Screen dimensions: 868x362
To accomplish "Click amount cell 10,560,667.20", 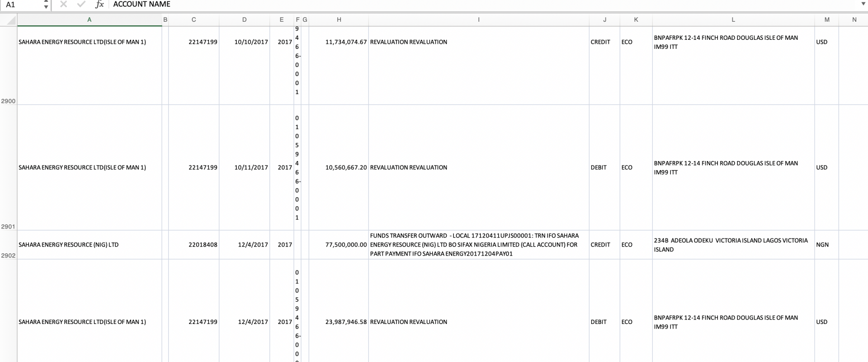I will tap(339, 167).
